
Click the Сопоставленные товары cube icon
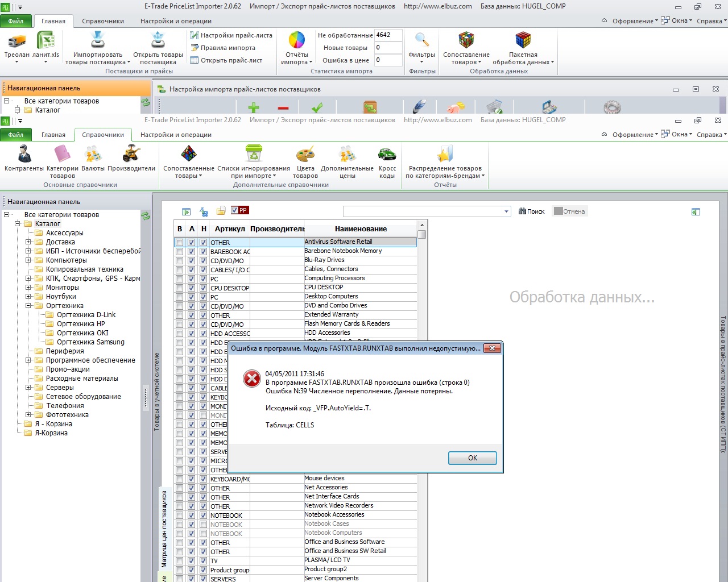pyautogui.click(x=189, y=153)
